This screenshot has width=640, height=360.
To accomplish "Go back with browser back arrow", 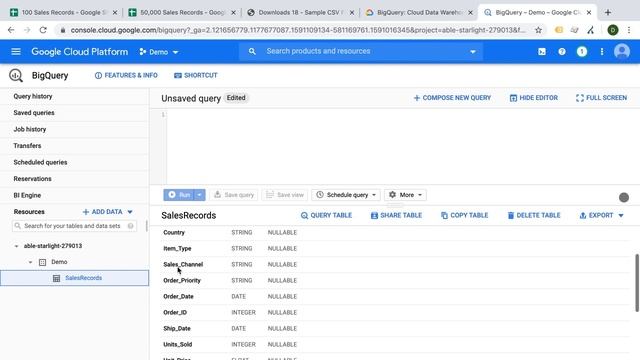I will (x=11, y=30).
